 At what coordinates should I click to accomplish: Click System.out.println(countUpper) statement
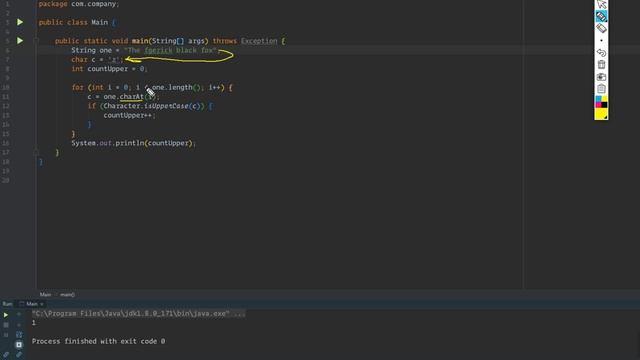(x=133, y=143)
